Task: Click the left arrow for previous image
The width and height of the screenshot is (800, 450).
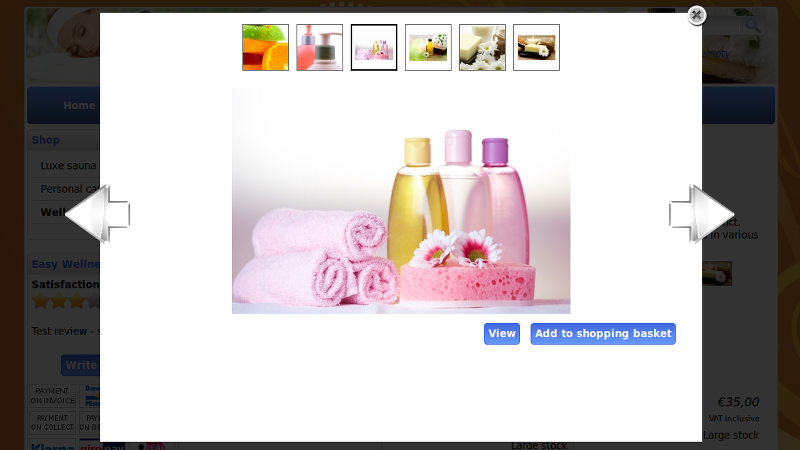Action: tap(96, 214)
